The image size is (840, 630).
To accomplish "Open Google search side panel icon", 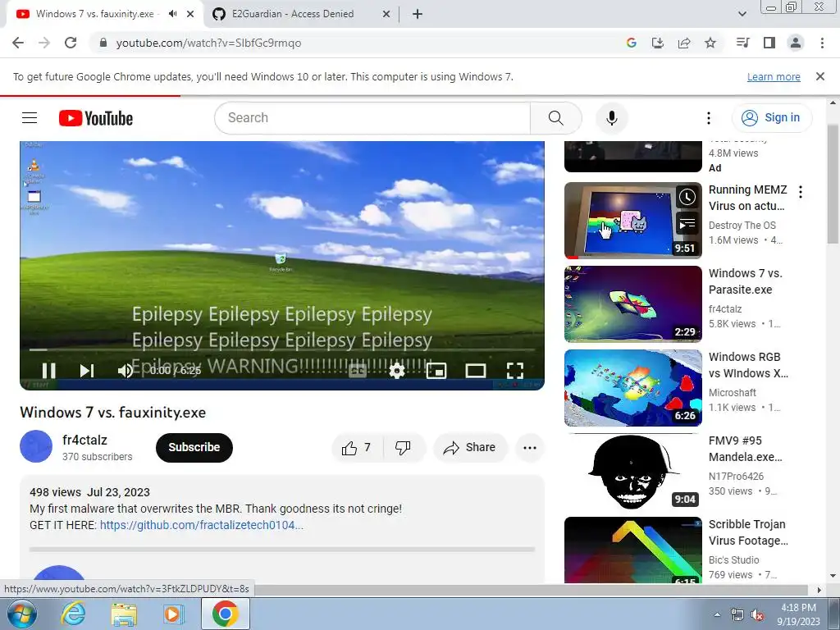I will (x=631, y=43).
